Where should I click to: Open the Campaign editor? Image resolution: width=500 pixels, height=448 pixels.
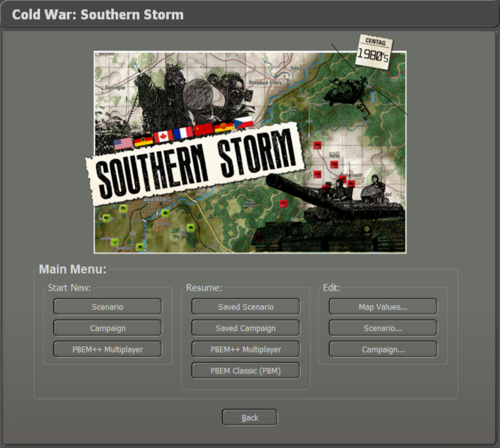pyautogui.click(x=382, y=349)
